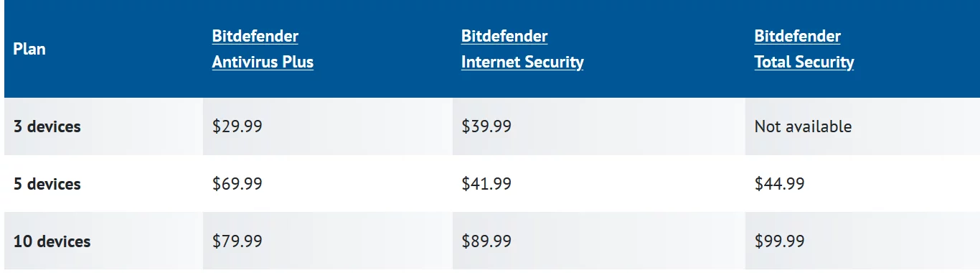This screenshot has width=980, height=273.
Task: Open the Bitdefender Total Security link
Action: (x=804, y=49)
